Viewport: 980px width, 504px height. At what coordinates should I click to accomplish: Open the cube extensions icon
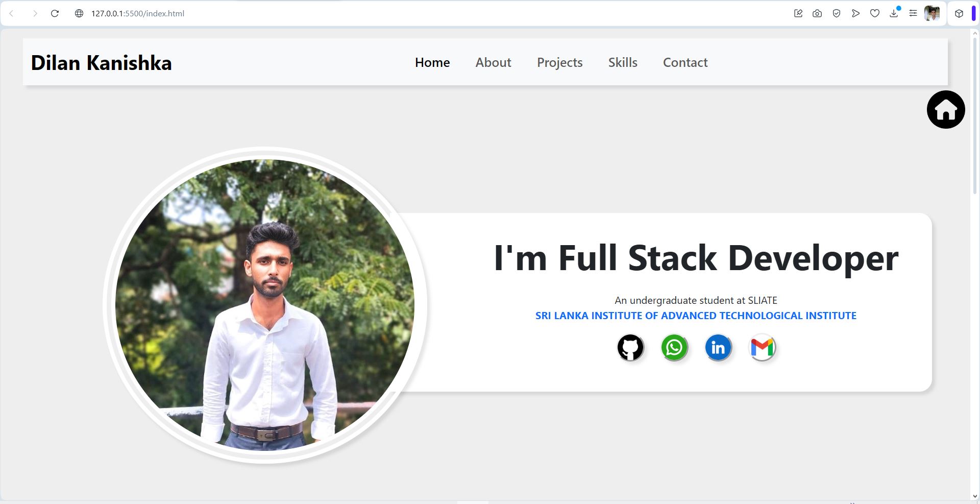pyautogui.click(x=959, y=13)
